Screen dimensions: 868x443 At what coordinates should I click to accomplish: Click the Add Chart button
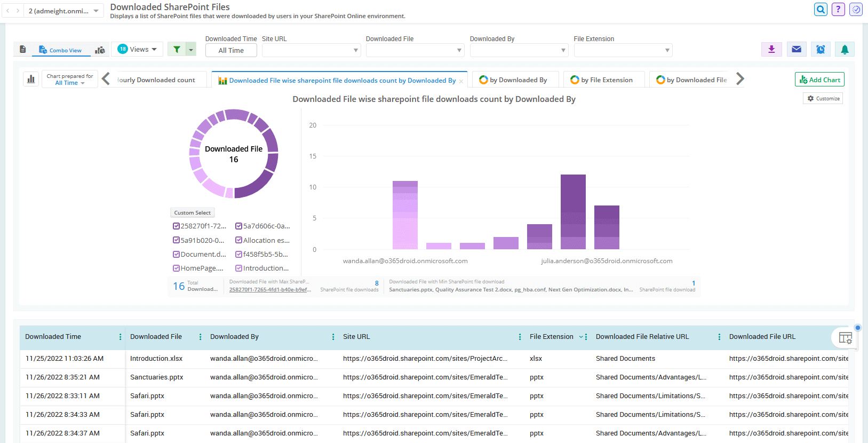[819, 80]
